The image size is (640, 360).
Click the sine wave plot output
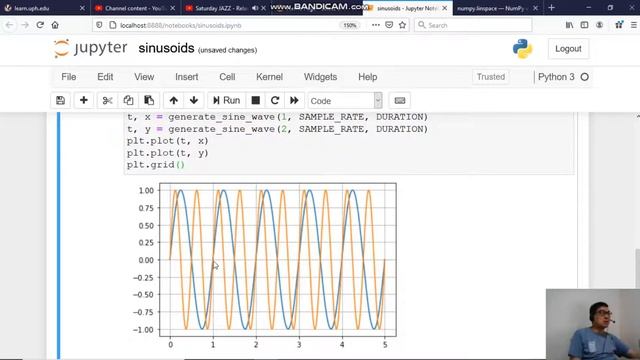[264, 266]
